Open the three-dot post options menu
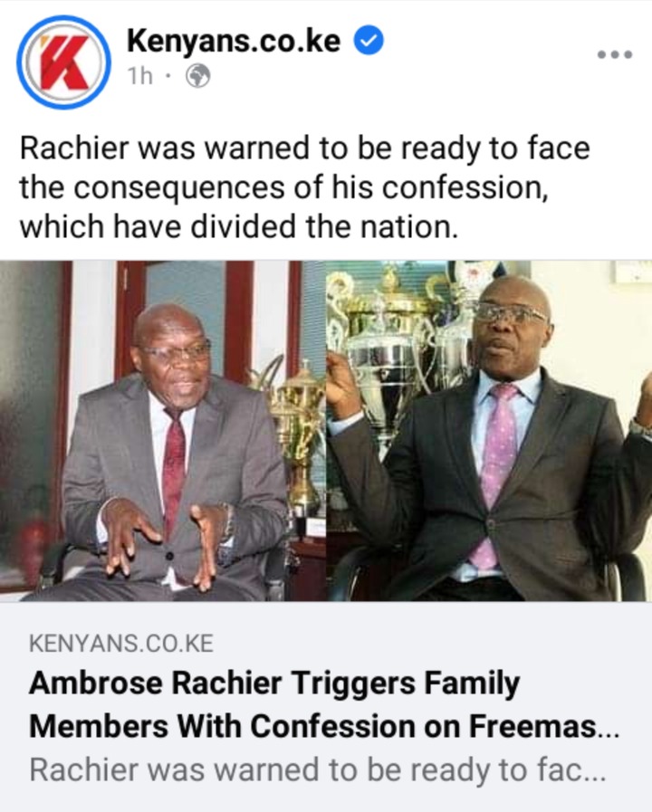Viewport: 652px width, 812px height. [615, 54]
